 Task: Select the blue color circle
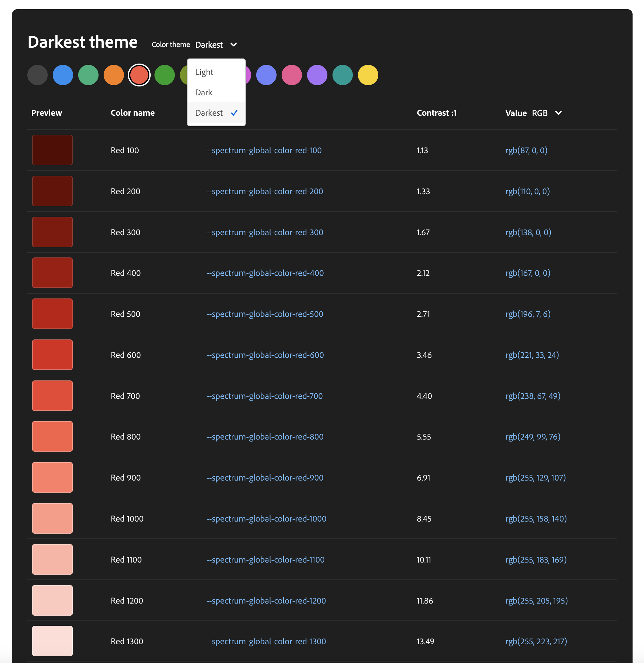pyautogui.click(x=63, y=75)
